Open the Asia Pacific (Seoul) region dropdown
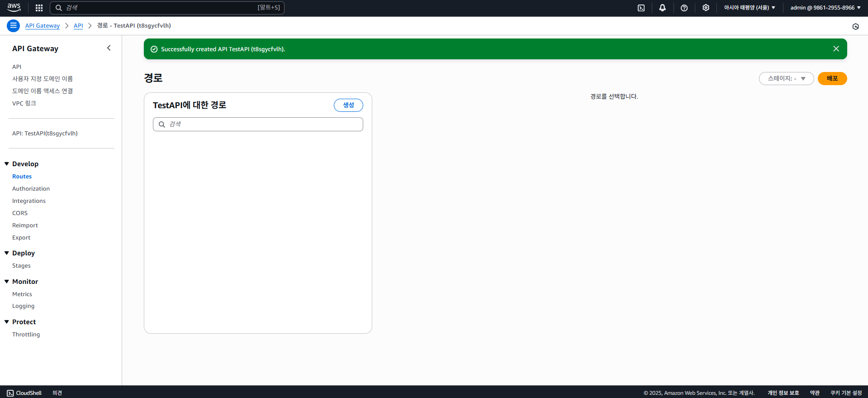This screenshot has height=398, width=868. click(x=749, y=8)
